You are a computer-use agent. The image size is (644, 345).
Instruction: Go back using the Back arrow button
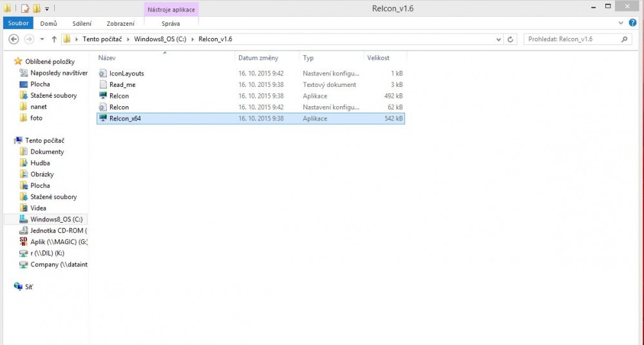coord(14,39)
